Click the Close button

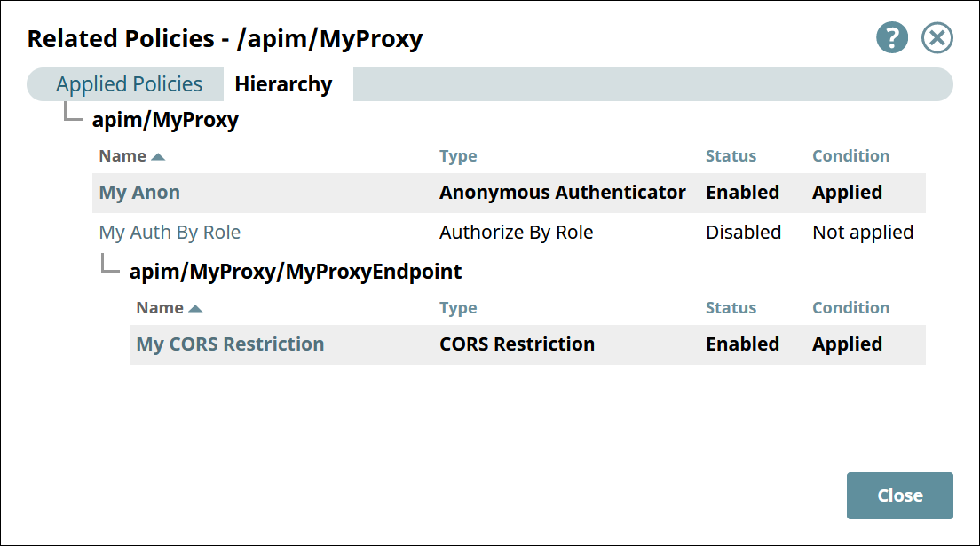(x=899, y=495)
